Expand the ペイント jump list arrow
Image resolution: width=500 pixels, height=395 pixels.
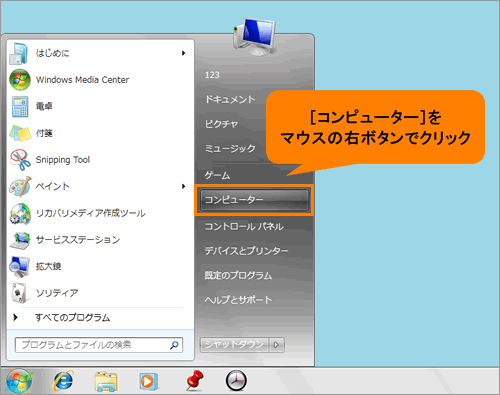click(183, 186)
